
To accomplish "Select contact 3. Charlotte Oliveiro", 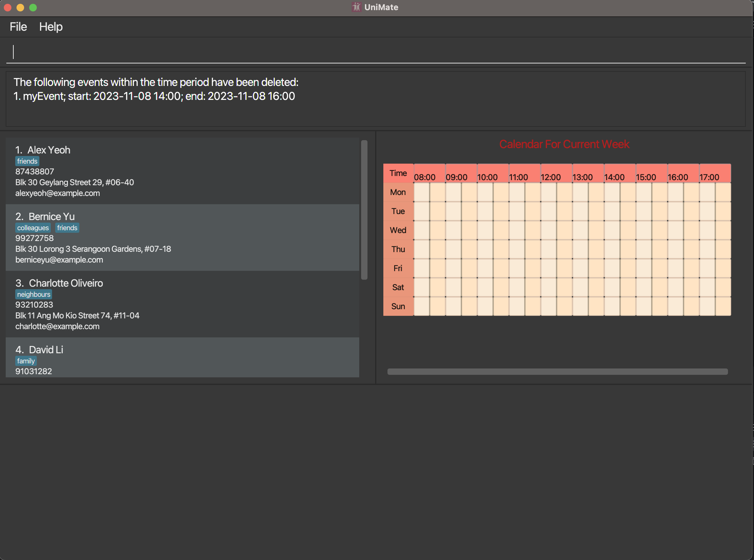I will click(x=182, y=304).
